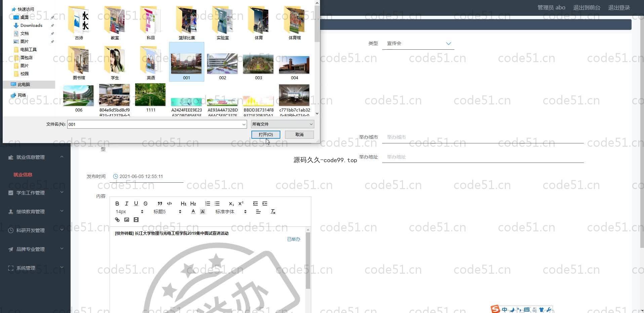The image size is (644, 313).
Task: Expand the 系统管理 sidebar menu
Action: coord(35,268)
